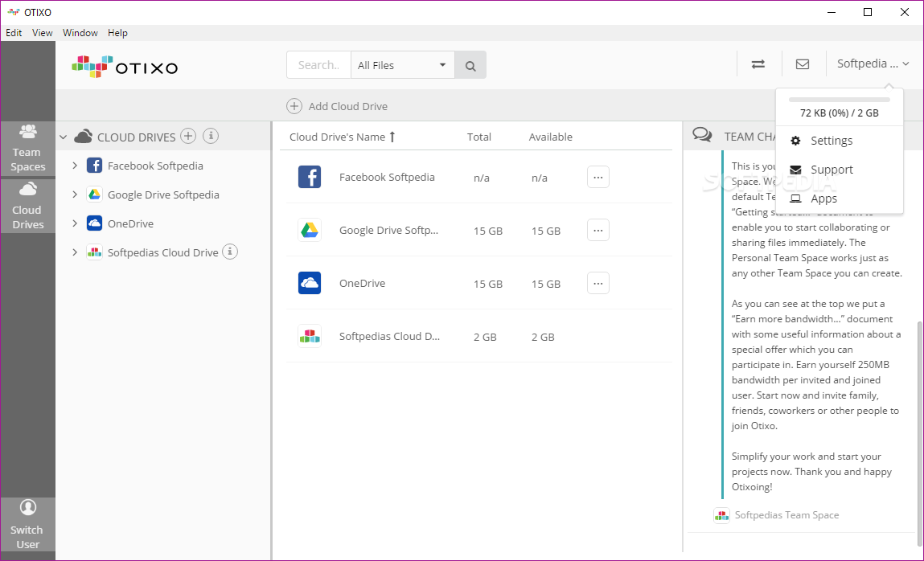Click Google Drive Softp... name in table

[x=388, y=230]
